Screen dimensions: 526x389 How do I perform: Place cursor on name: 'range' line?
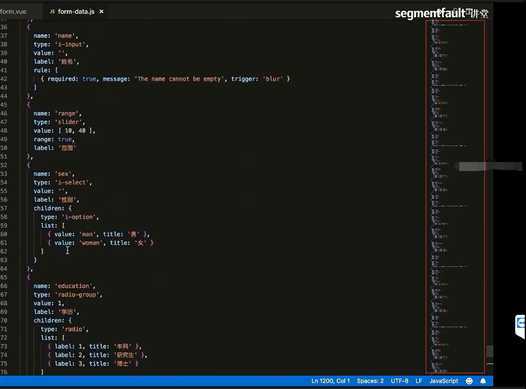pyautogui.click(x=57, y=113)
